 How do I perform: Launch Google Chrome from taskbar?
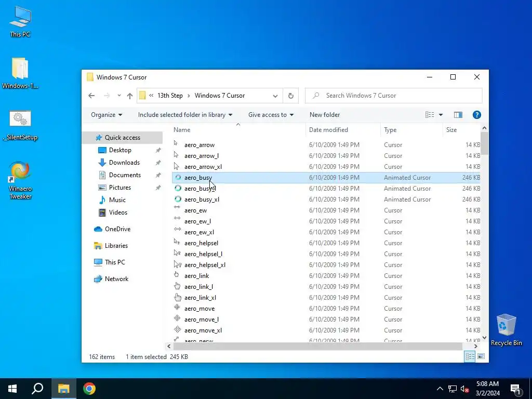pyautogui.click(x=89, y=389)
